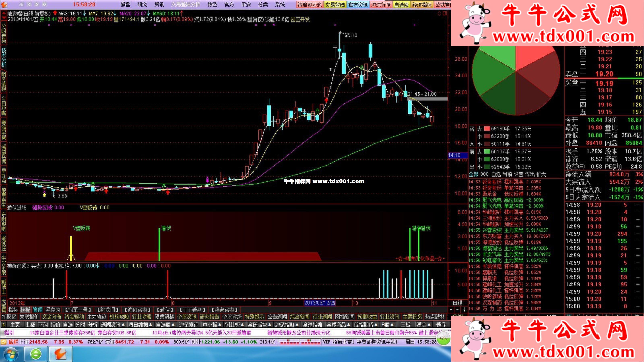Click the 经济指标 button
This screenshot has width=644, height=362.
(x=422, y=5)
